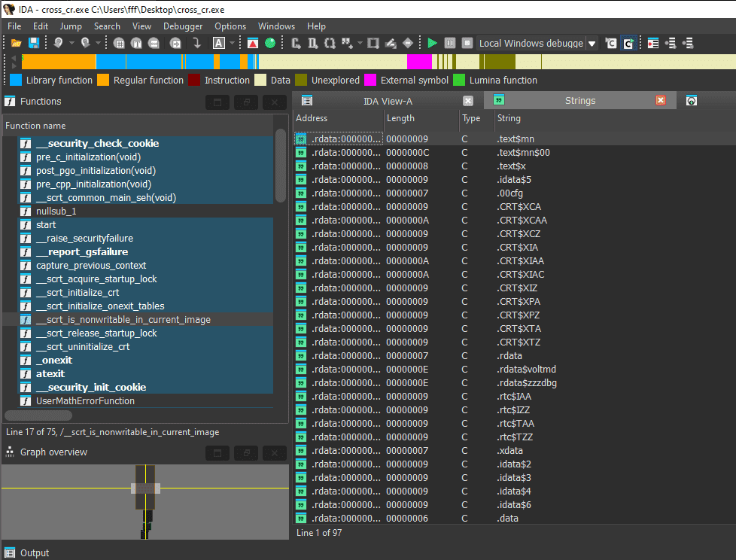
Task: Expand the forward navigation history arrow
Action: coord(99,44)
